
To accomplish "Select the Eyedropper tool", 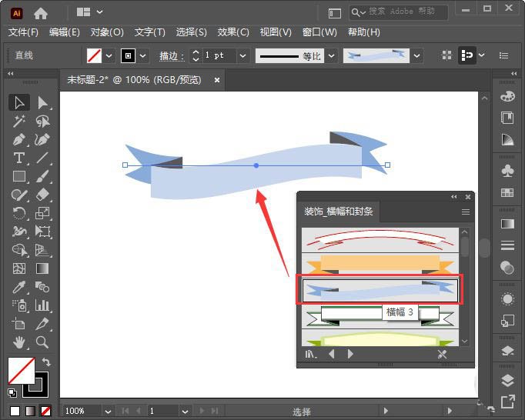I will click(19, 287).
